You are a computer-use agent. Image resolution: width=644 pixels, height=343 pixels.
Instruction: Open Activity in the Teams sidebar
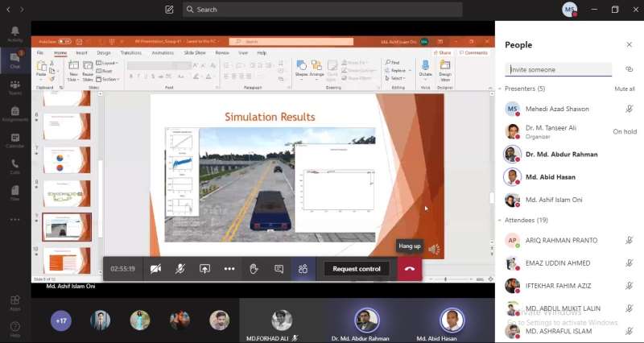coord(14,33)
